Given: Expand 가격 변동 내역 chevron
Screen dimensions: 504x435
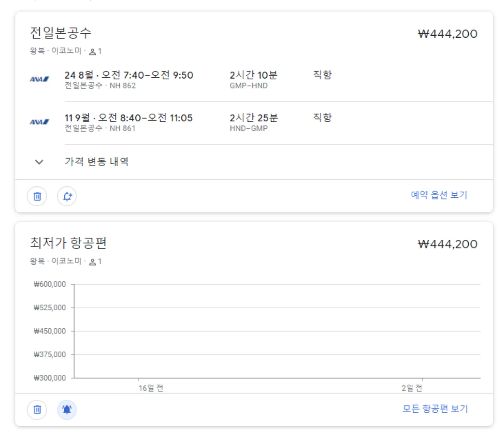Looking at the screenshot, I should click(39, 162).
